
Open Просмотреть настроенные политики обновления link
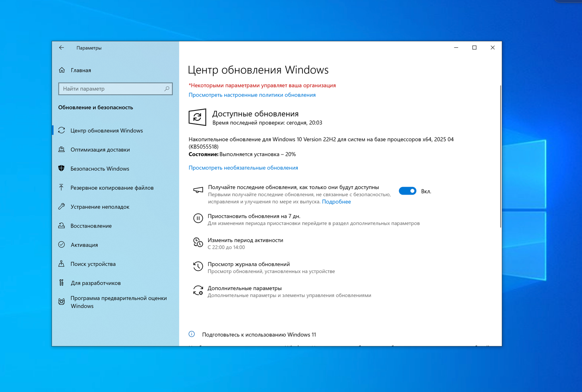click(x=252, y=95)
